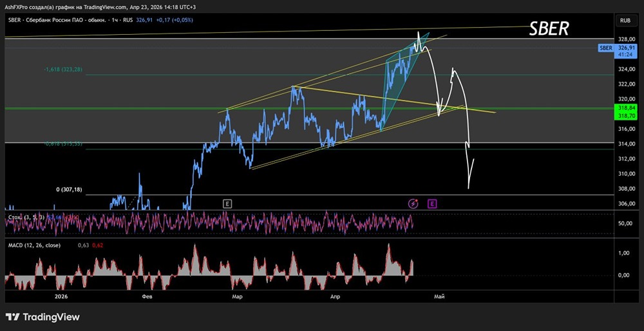Image resolution: width=644 pixels, height=331 pixels.
Task: Click the Май time axis label
Action: pos(439,296)
